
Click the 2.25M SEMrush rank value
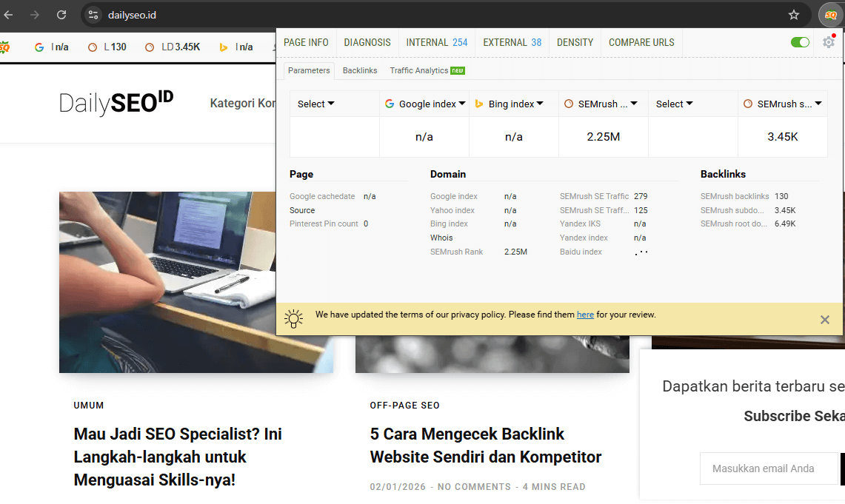604,137
